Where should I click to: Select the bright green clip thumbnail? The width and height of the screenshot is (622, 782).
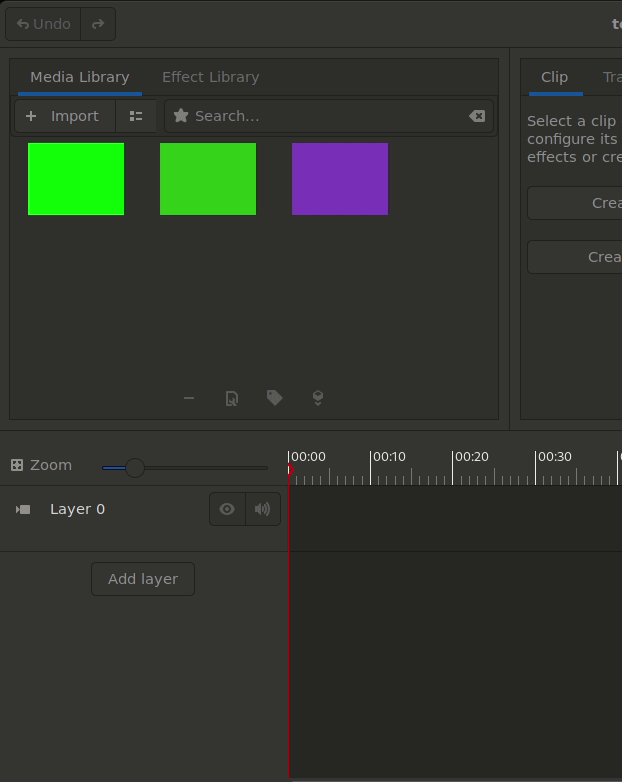(x=76, y=179)
